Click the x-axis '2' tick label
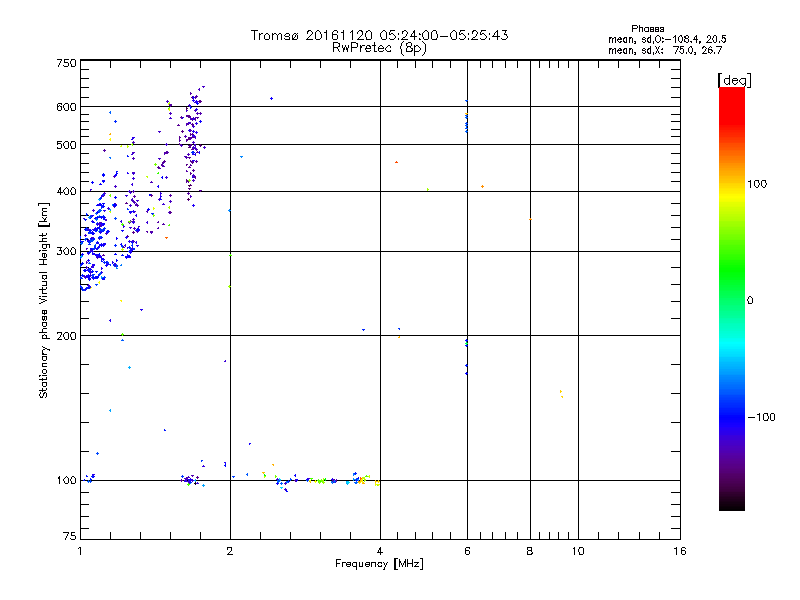Screen dimensions: 800x600 click(230, 551)
